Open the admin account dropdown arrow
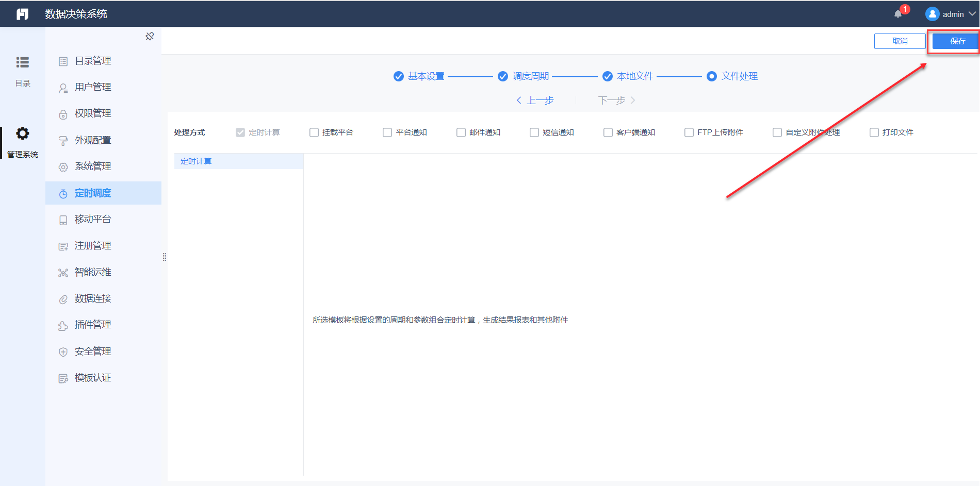 tap(972, 14)
